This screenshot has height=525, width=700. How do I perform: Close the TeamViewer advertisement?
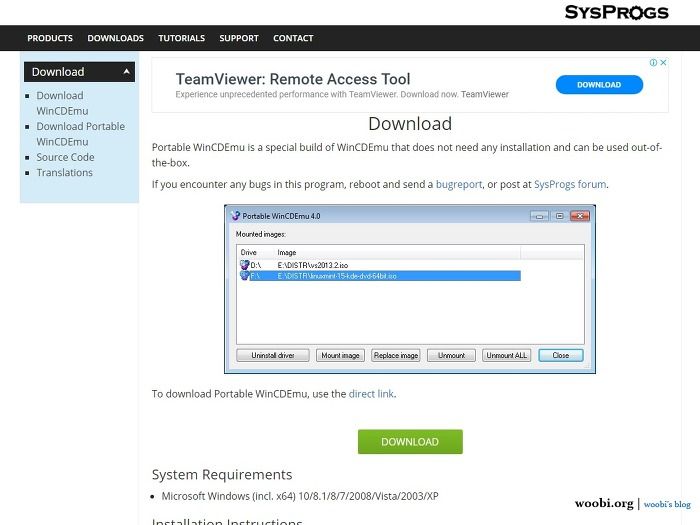pos(663,62)
